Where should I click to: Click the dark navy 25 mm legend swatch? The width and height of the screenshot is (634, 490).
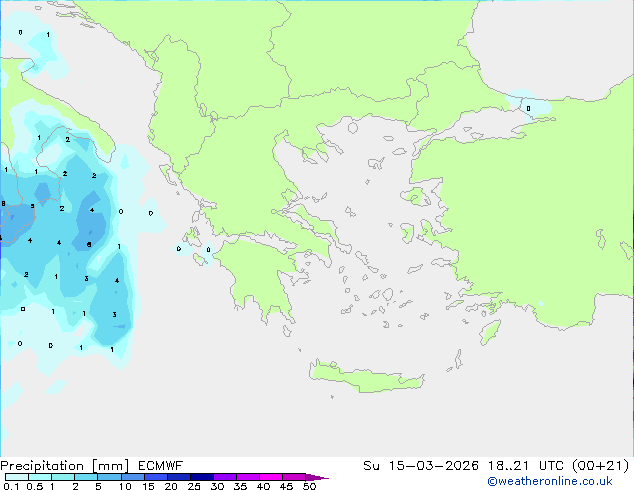tap(202, 477)
